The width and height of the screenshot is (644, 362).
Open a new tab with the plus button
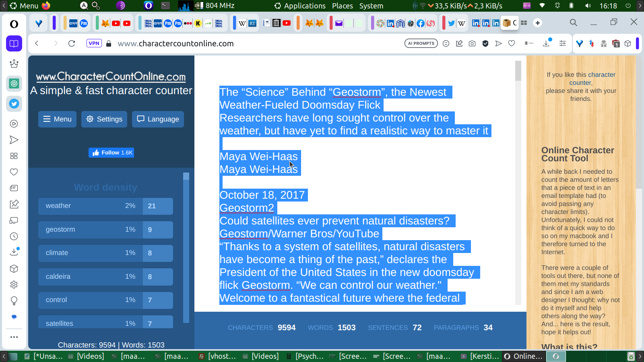(538, 23)
